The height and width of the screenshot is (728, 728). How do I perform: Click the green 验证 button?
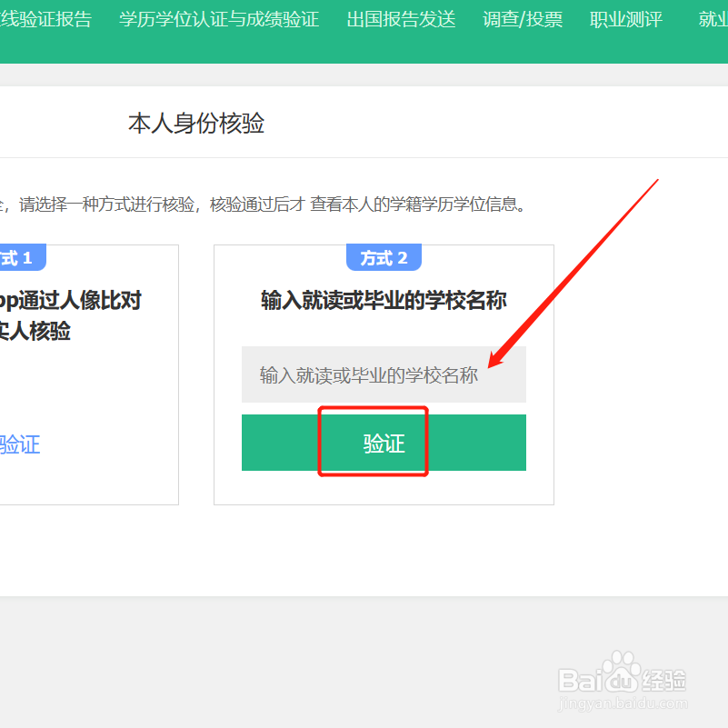[x=384, y=443]
